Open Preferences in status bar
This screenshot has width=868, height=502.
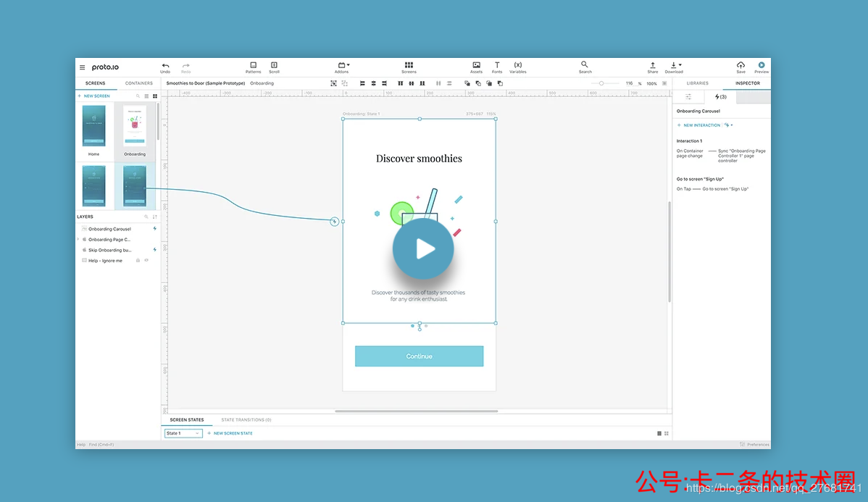pyautogui.click(x=754, y=445)
